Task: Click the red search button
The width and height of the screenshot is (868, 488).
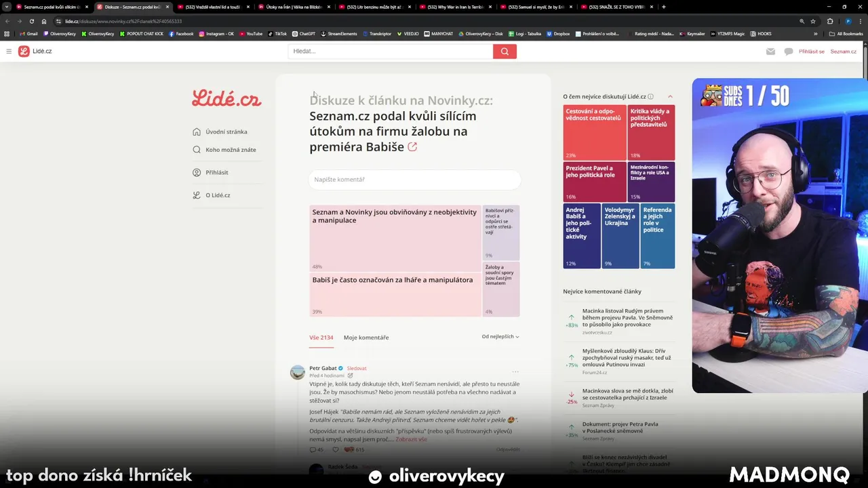Action: coord(505,52)
